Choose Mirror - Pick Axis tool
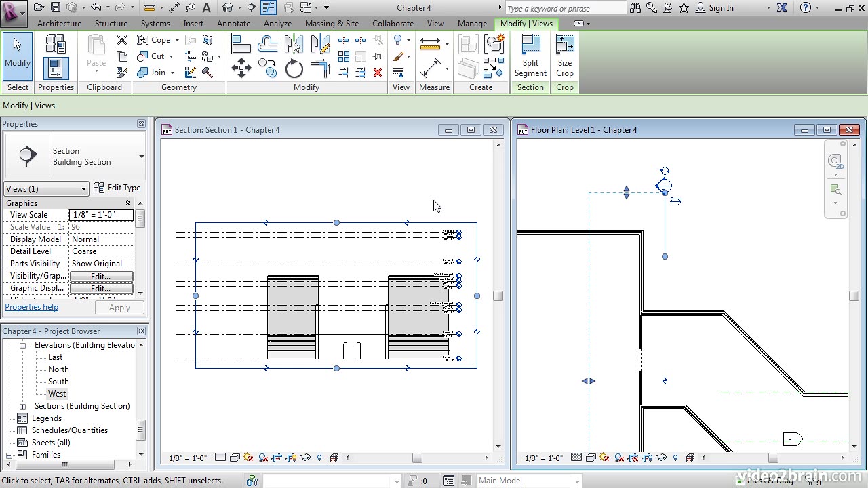 coord(294,44)
